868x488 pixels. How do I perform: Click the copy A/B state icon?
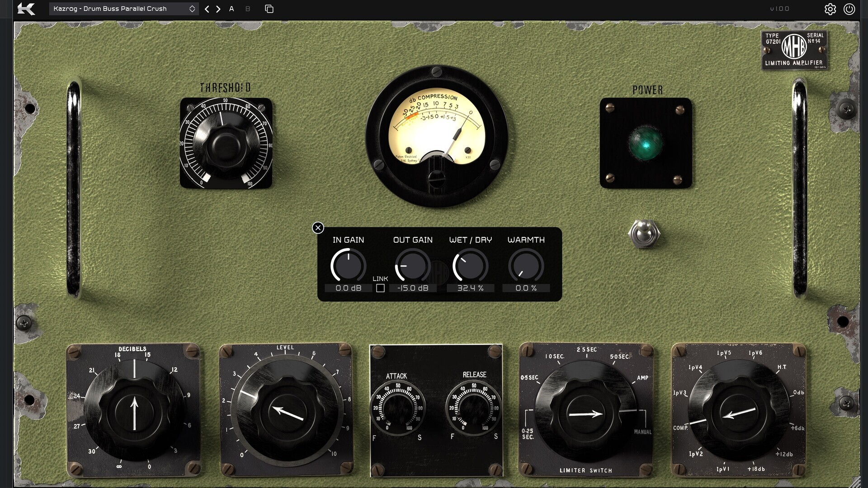[269, 9]
